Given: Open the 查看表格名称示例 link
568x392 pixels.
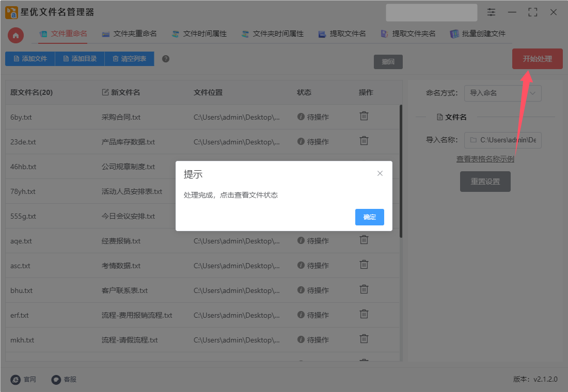Looking at the screenshot, I should (x=485, y=159).
